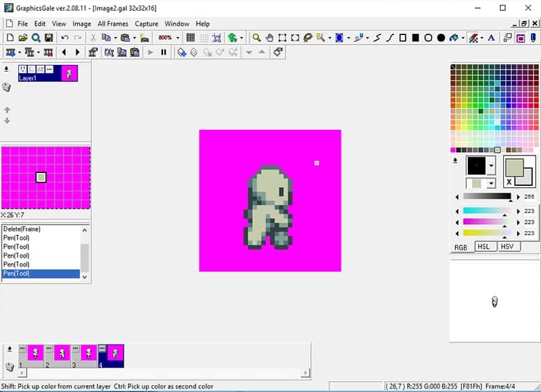541x392 pixels.
Task: Select the filled ellipse tool
Action: tap(441, 38)
